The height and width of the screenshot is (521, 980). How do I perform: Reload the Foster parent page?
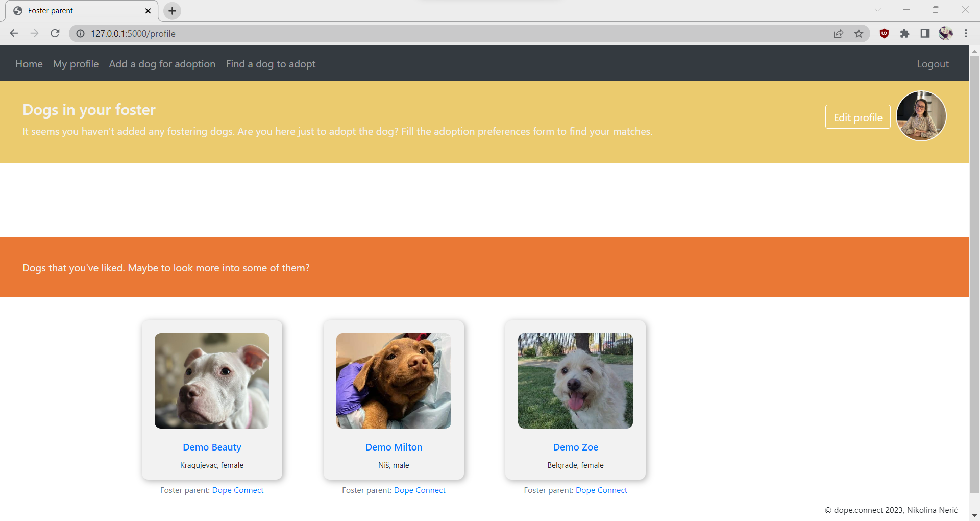point(55,33)
